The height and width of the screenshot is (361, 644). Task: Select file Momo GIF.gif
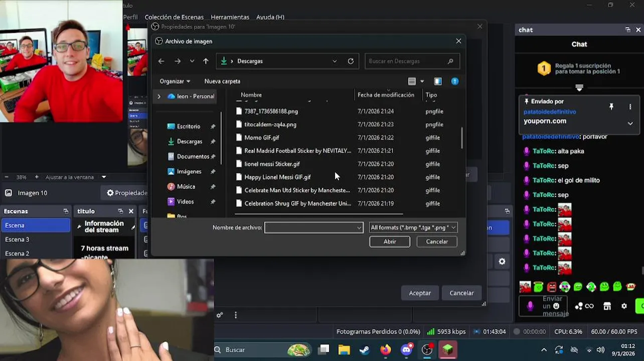click(x=262, y=137)
